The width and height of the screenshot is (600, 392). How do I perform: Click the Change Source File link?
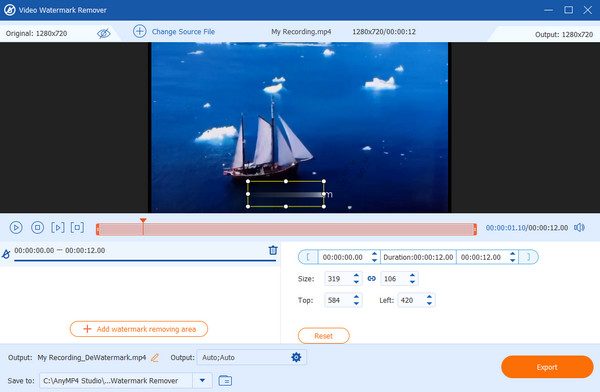(x=183, y=32)
